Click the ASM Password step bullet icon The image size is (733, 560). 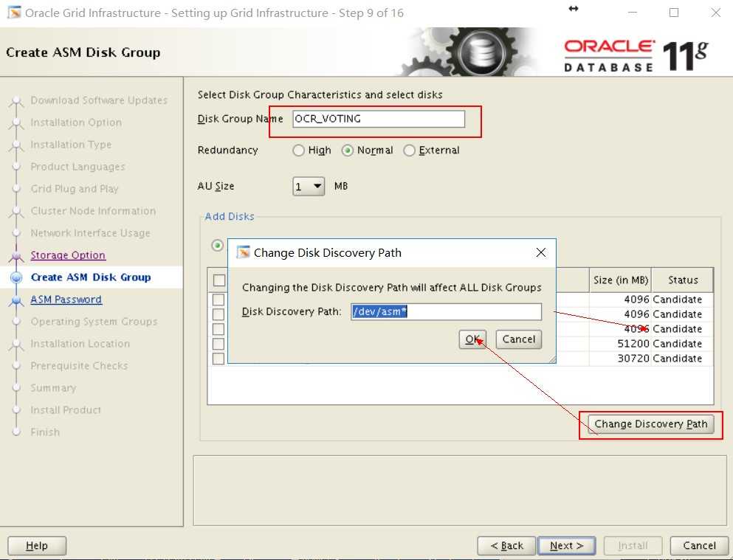(x=17, y=300)
